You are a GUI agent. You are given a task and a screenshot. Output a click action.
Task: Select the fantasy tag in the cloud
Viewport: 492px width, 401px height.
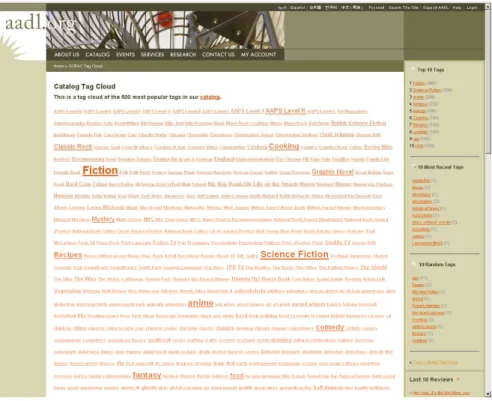(x=147, y=375)
